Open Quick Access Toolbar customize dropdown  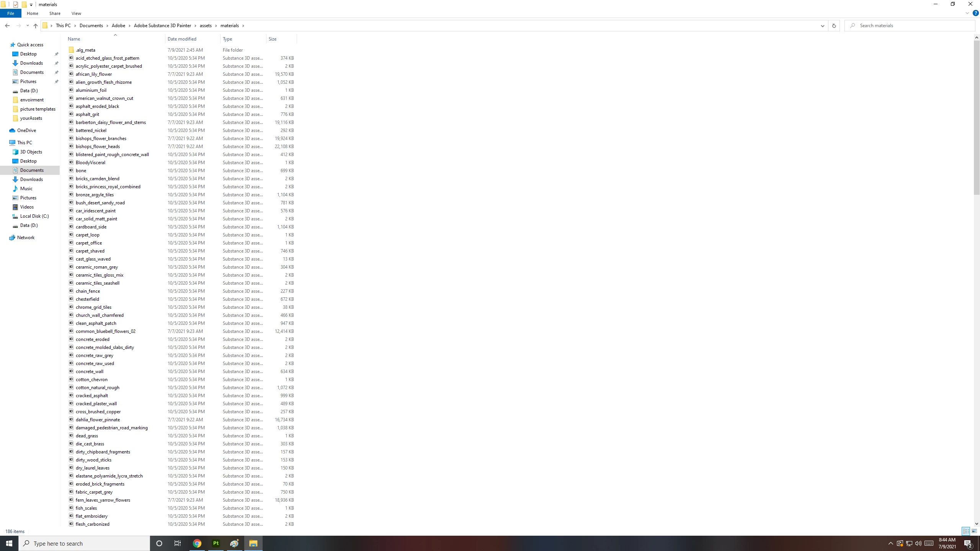pos(31,5)
